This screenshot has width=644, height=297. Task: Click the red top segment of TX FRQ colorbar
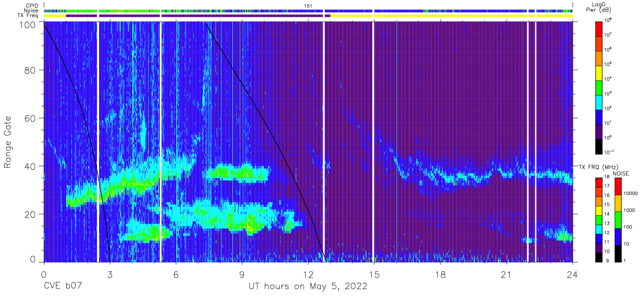click(599, 182)
